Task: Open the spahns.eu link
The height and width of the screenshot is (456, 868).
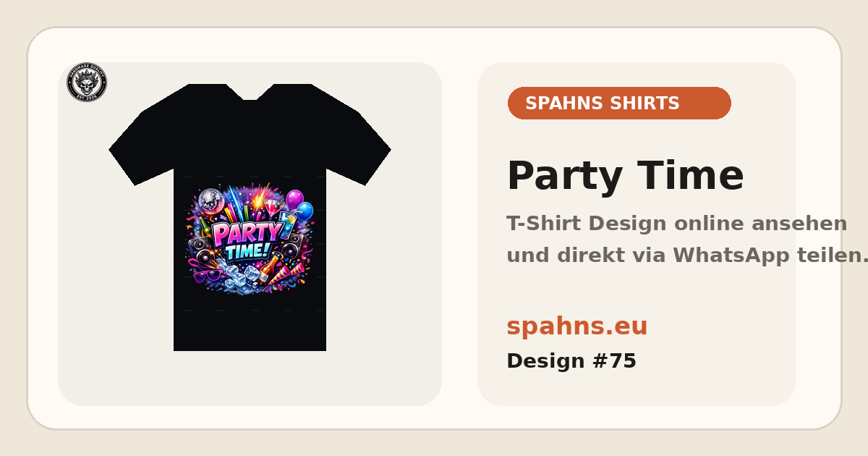Action: (x=576, y=326)
